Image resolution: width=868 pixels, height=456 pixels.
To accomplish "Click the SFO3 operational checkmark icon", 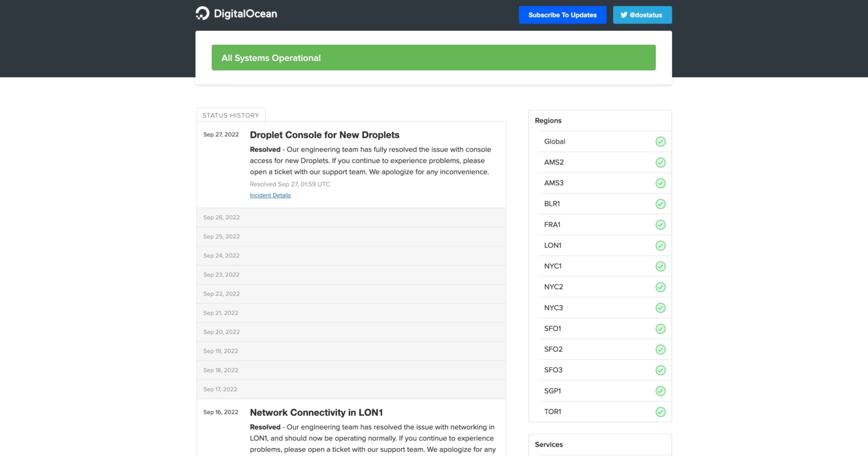I will (661, 370).
